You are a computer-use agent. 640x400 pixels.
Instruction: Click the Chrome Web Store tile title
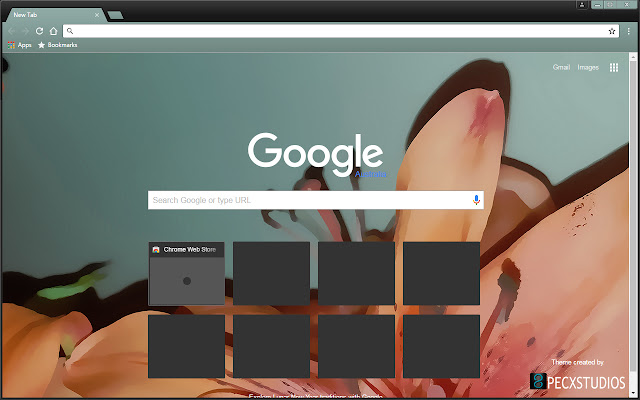tap(189, 249)
